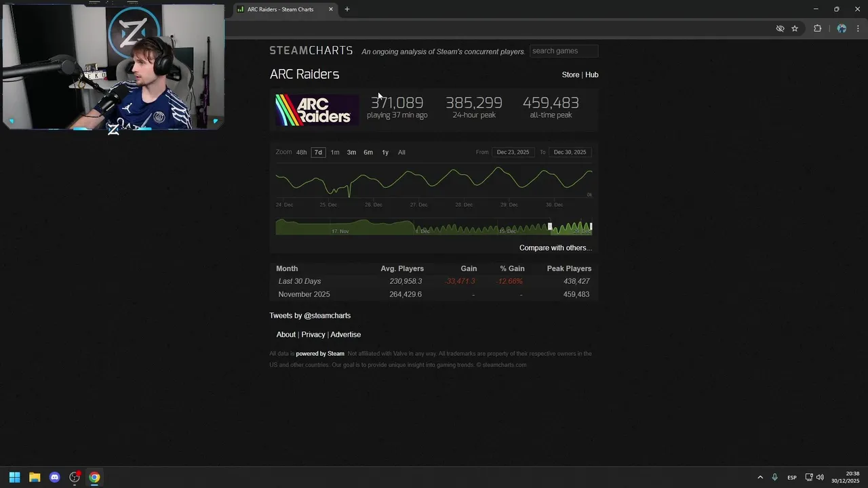Open the Chrome profile avatar
Image resolution: width=868 pixels, height=488 pixels.
tap(842, 28)
